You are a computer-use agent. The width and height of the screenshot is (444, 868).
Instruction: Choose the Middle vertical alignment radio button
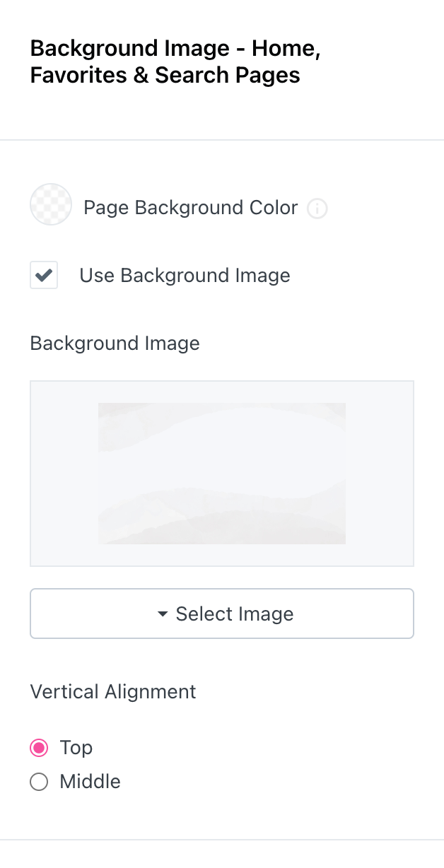39,782
